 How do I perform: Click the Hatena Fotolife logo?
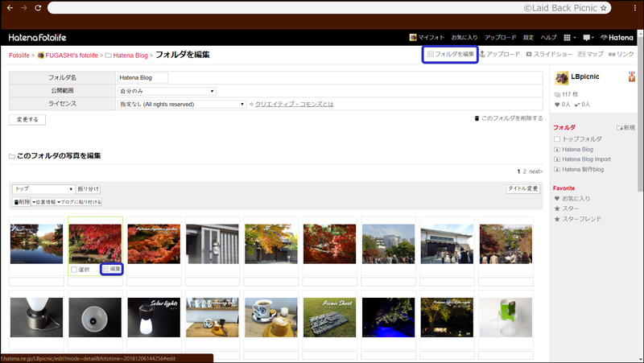[37, 37]
